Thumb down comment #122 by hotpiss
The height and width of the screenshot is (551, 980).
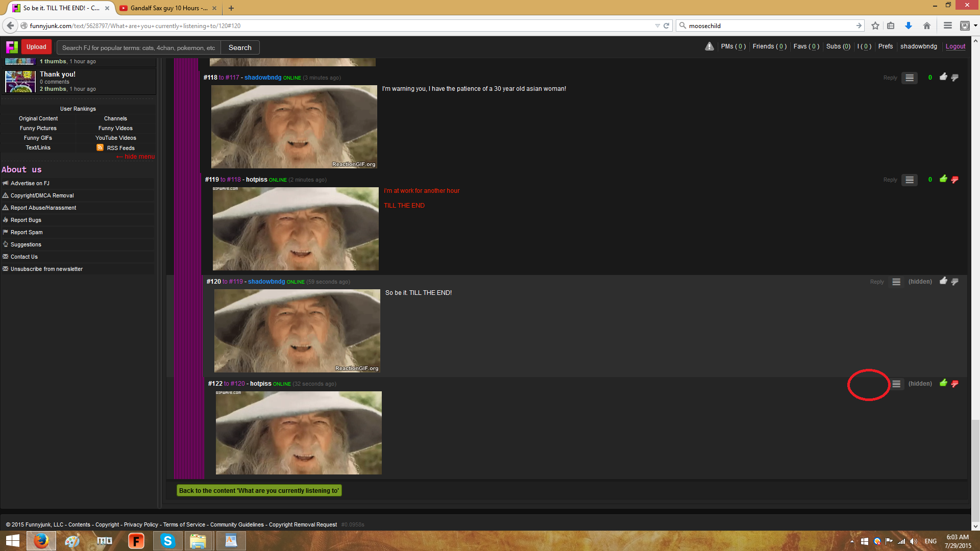[954, 384]
